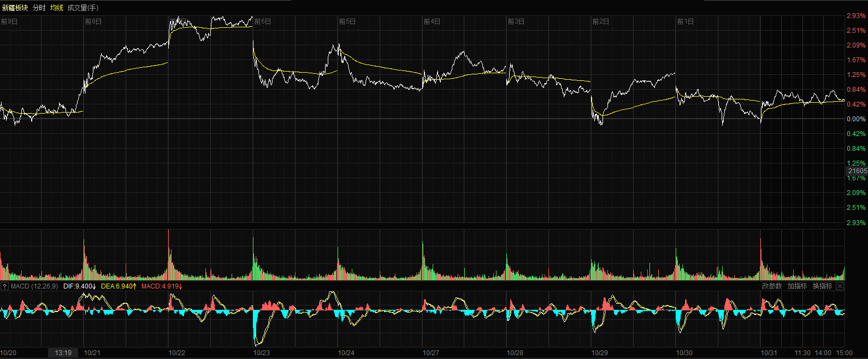Click the DIF:9.400 value label
Image resolution: width=868 pixels, height=359 pixels.
coord(79,286)
